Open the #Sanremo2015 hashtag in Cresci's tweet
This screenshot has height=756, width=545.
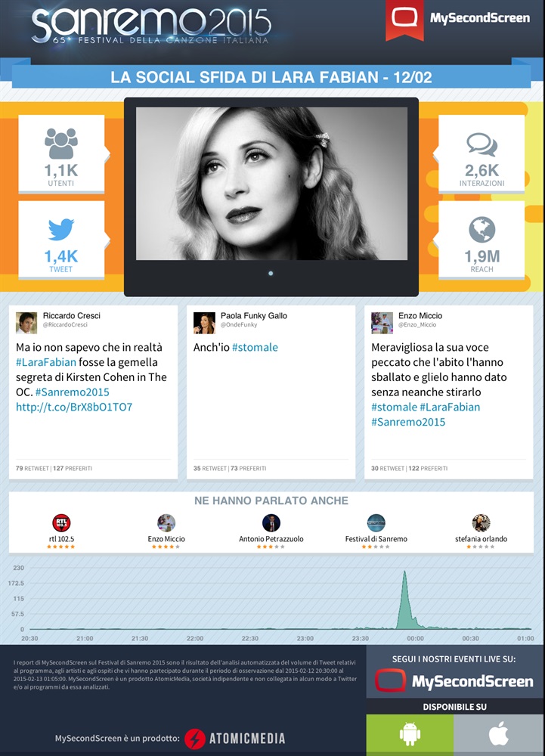coord(73,392)
